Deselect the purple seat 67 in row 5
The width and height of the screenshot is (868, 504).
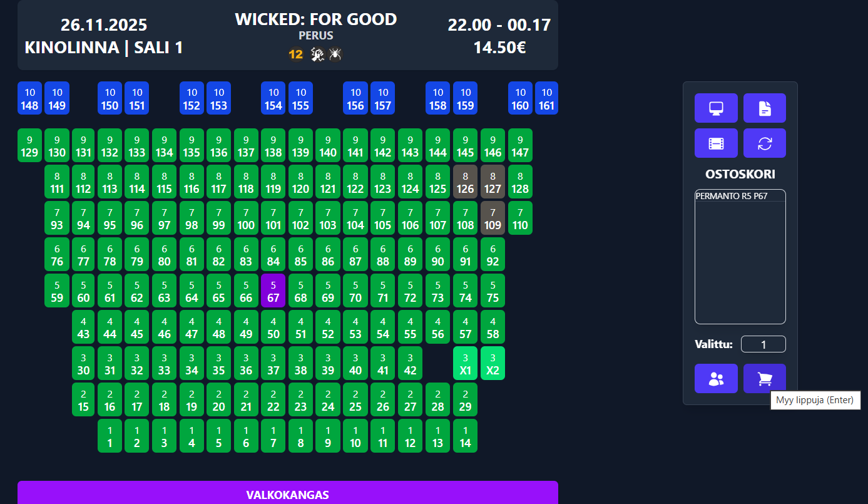pyautogui.click(x=273, y=291)
